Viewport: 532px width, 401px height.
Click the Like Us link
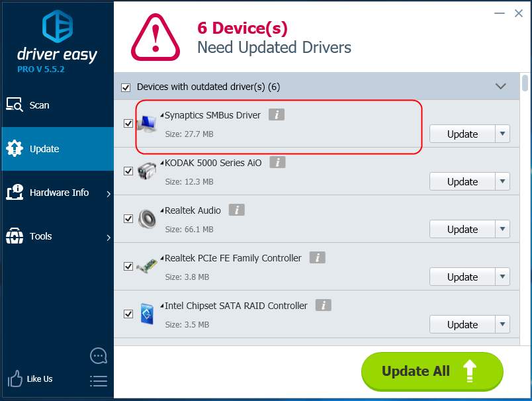tap(40, 379)
